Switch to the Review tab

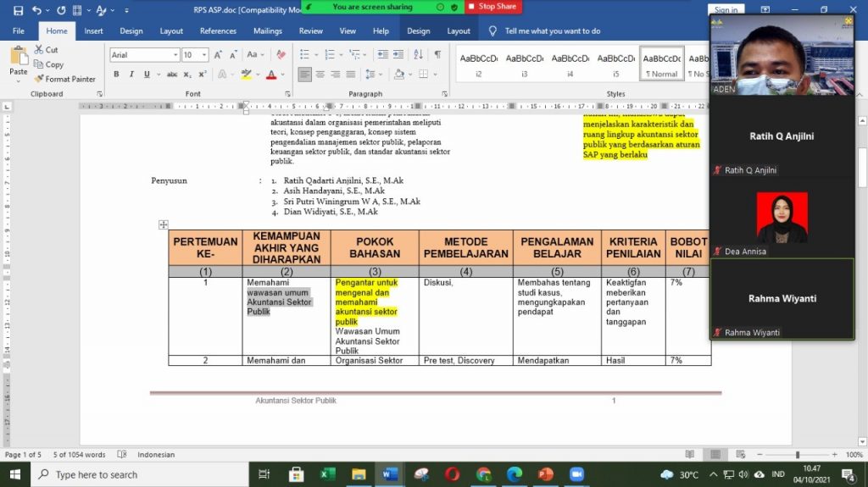click(310, 31)
